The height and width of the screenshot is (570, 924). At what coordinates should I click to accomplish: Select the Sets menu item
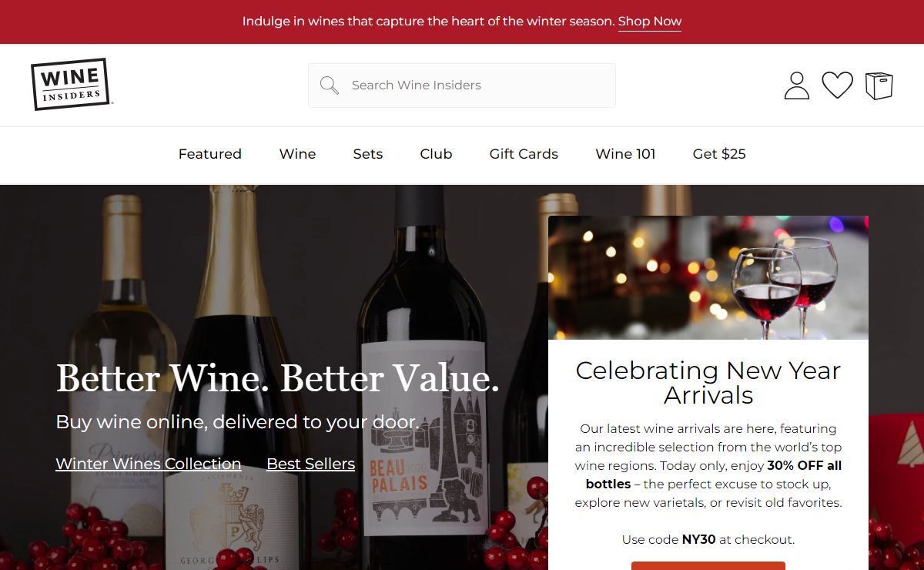tap(368, 154)
